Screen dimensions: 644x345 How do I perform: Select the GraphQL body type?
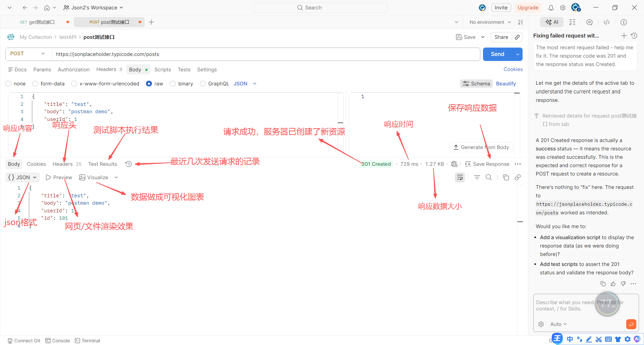point(215,84)
